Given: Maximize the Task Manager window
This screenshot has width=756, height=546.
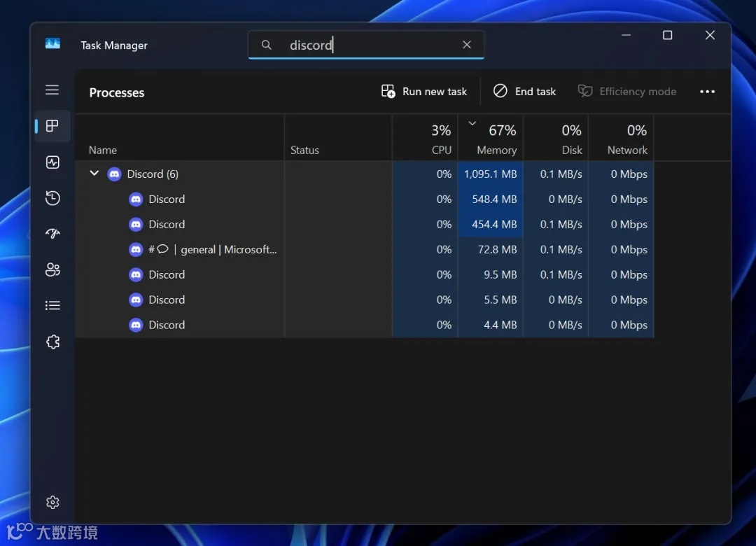Looking at the screenshot, I should click(x=667, y=35).
